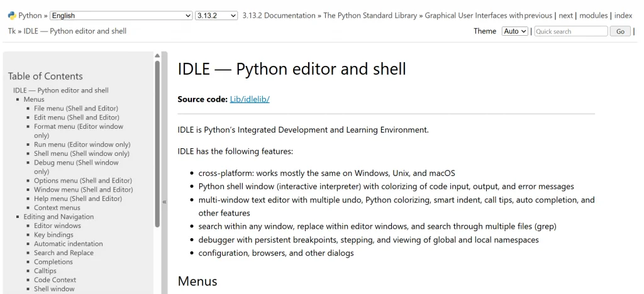Select 'IDLE — Python editor and shell' in contents
Screen dimensions: 644x294
click(x=61, y=90)
